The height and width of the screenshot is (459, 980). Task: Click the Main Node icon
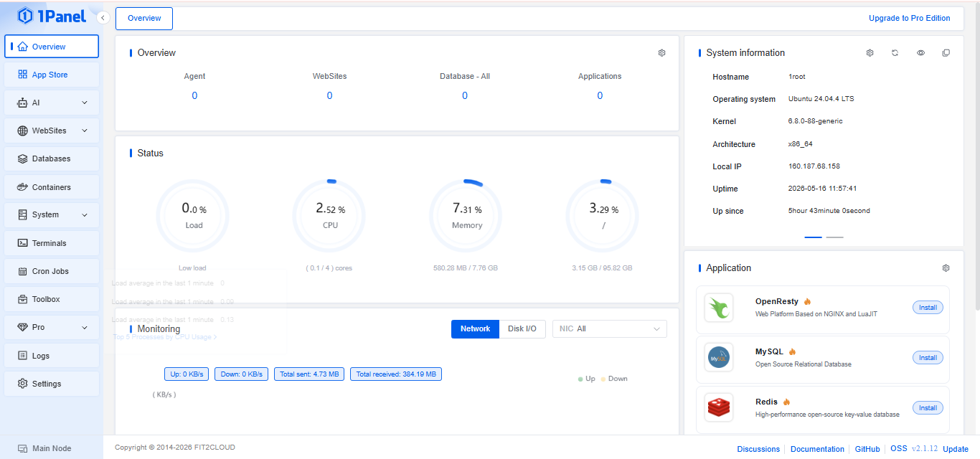click(23, 448)
